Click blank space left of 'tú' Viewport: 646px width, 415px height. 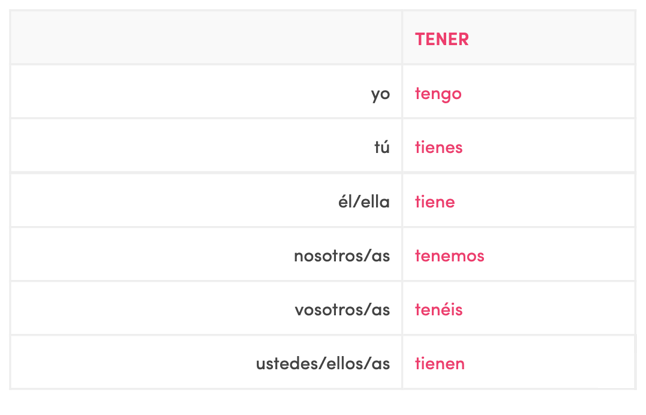coord(180,147)
